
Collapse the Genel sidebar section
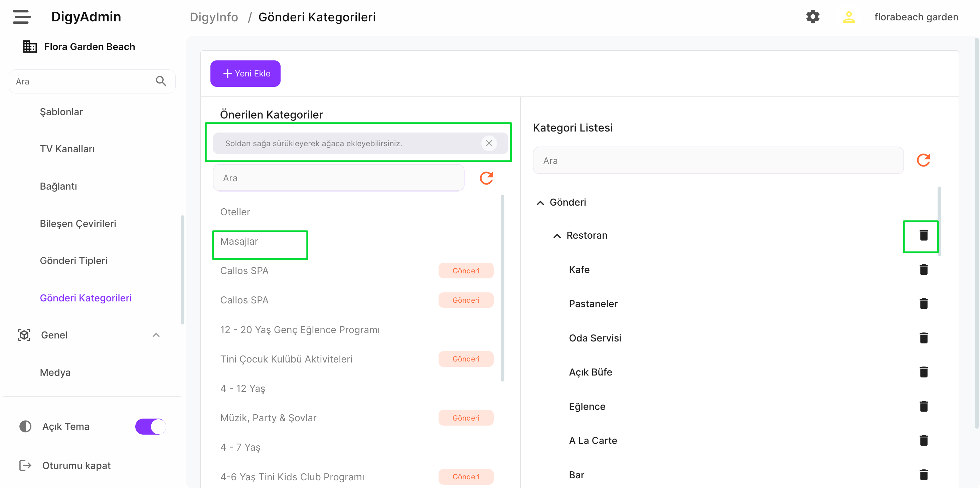click(x=156, y=335)
